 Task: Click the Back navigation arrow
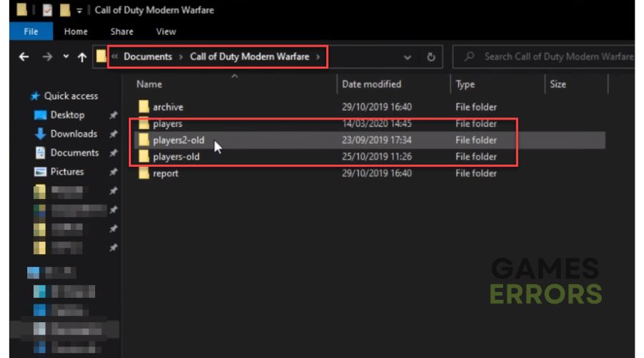pos(24,57)
